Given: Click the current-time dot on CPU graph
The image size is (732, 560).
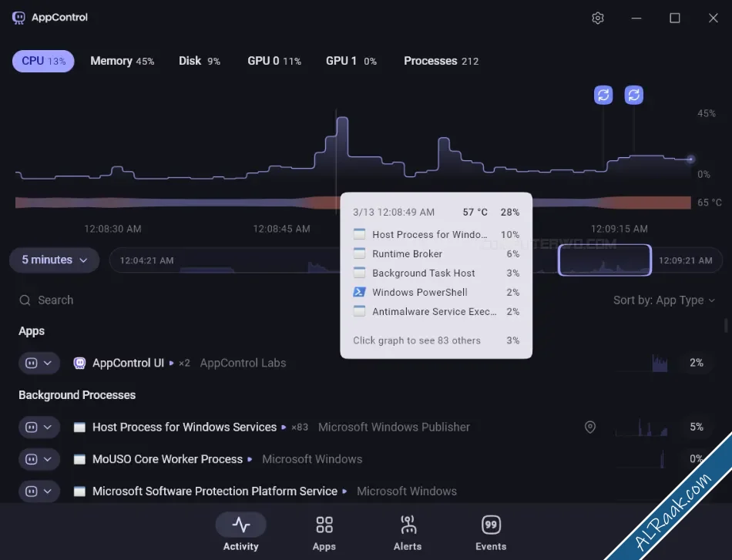Looking at the screenshot, I should coord(690,159).
